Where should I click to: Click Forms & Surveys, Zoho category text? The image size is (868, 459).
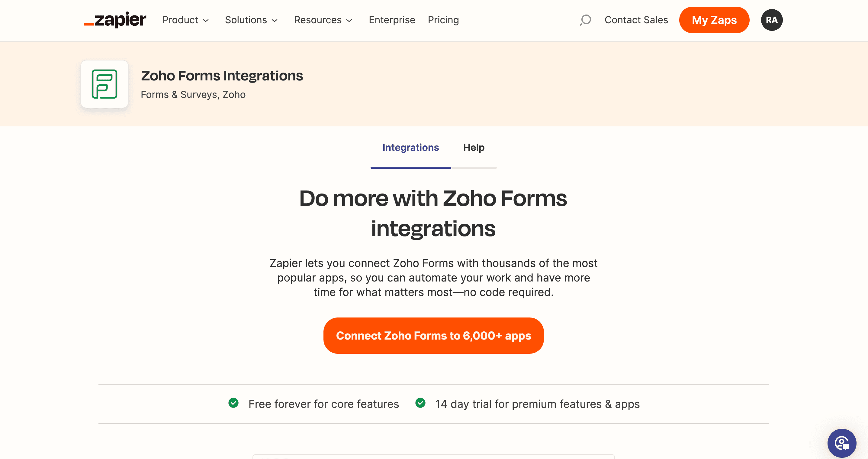[193, 94]
